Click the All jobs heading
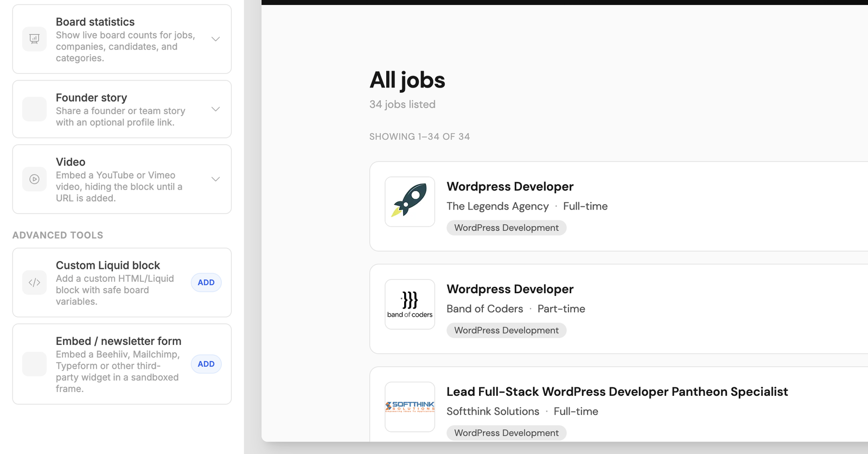 point(407,80)
